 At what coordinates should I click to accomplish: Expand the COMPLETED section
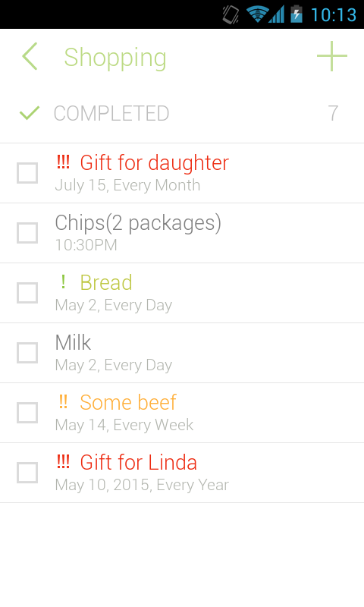click(x=182, y=113)
